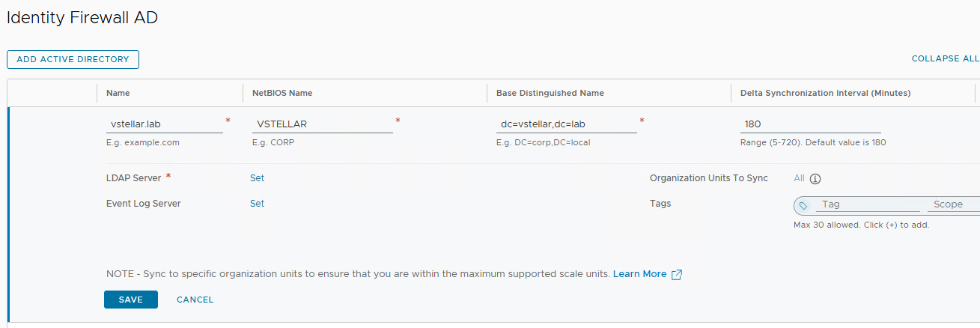Set the LDAP Server

coord(257,178)
